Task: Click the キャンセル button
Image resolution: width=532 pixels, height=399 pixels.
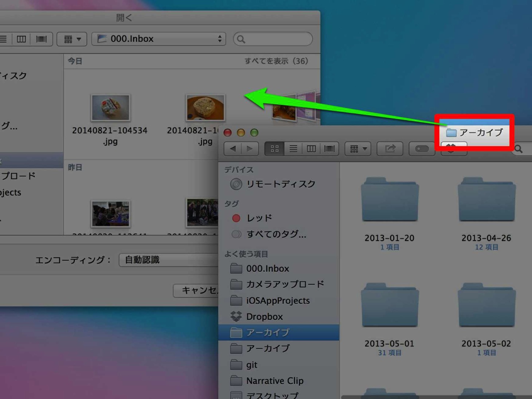Action: click(196, 290)
